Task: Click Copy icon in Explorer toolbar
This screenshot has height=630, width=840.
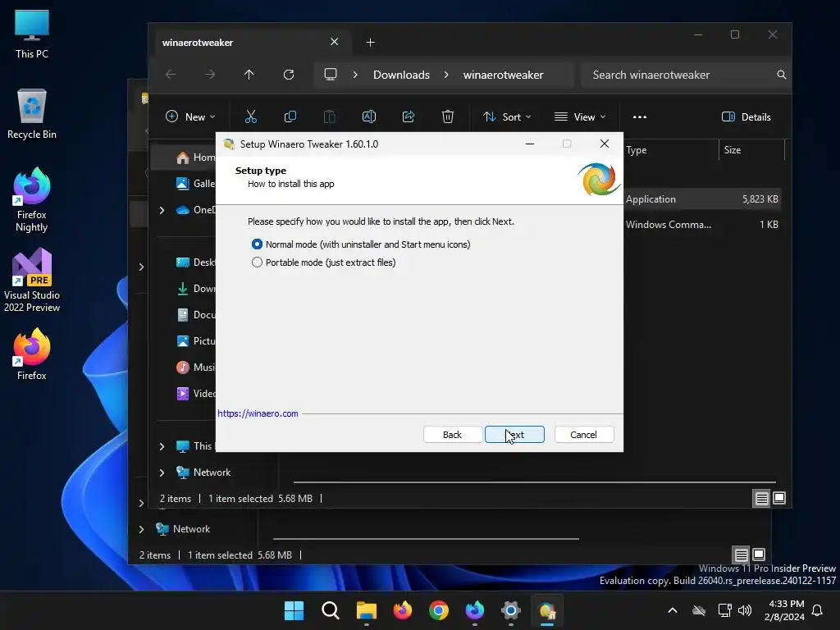Action: point(290,116)
